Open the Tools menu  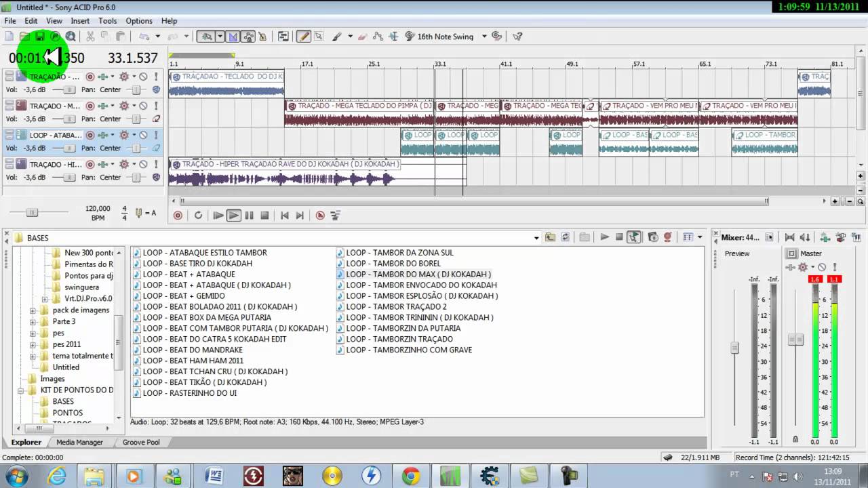pyautogui.click(x=108, y=21)
